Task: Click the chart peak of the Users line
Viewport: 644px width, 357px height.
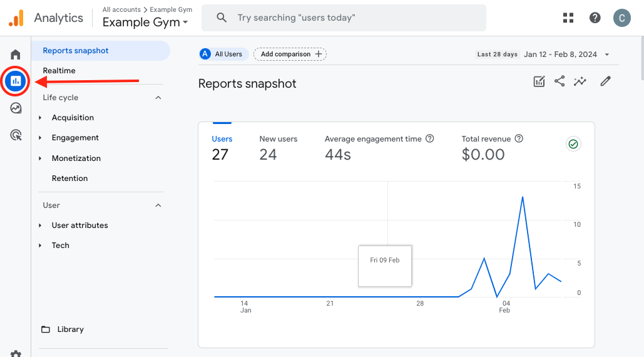Action: point(523,197)
